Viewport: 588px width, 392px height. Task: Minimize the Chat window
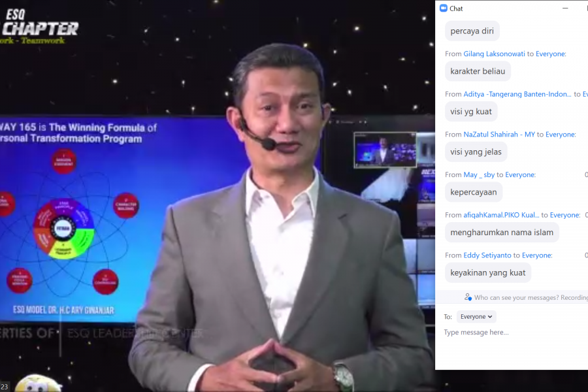pyautogui.click(x=565, y=8)
